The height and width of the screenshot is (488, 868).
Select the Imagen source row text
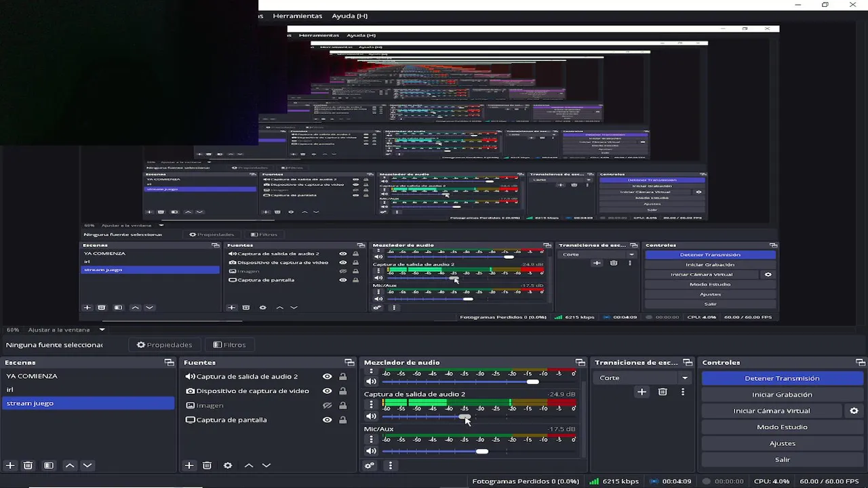click(210, 405)
